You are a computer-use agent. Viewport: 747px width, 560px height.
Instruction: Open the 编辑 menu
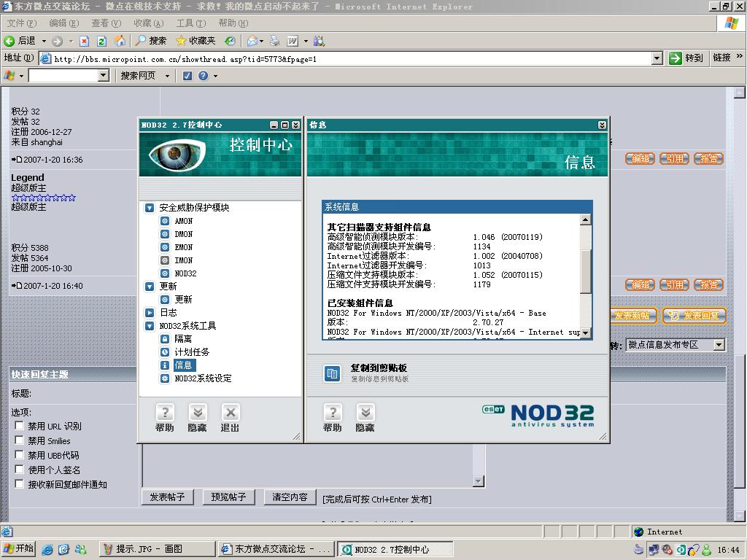64,23
